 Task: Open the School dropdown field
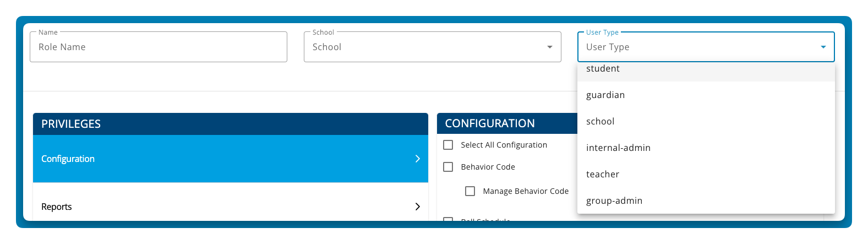pos(433,47)
